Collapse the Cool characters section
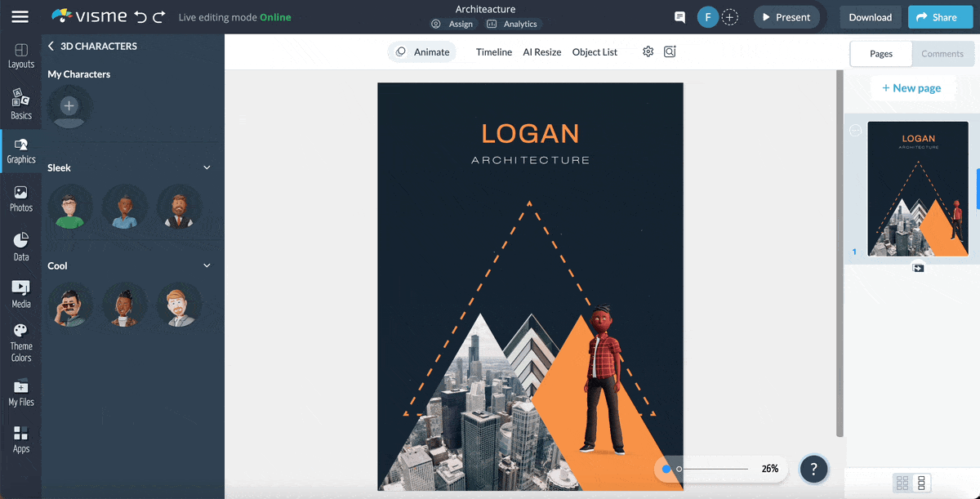The height and width of the screenshot is (499, 980). point(207,265)
